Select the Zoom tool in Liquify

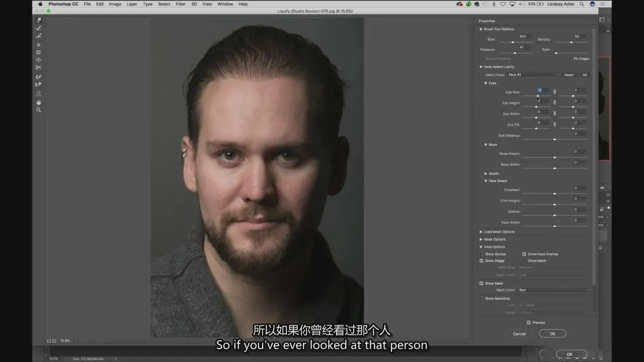38,110
